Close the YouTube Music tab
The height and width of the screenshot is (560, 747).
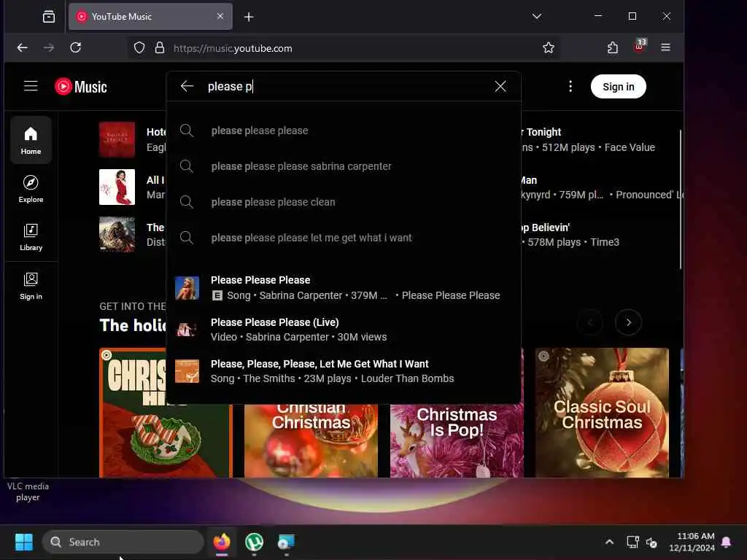[220, 16]
